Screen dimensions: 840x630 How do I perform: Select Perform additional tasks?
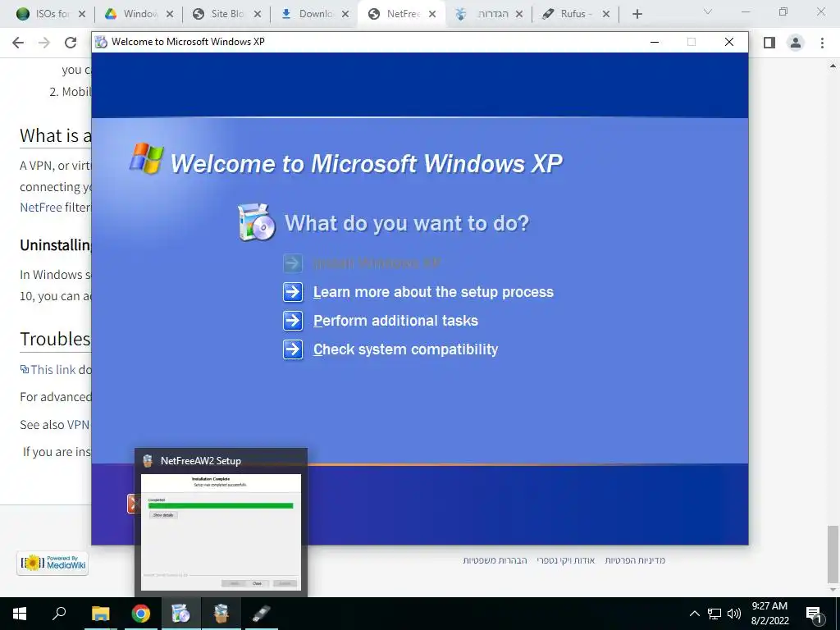[x=395, y=321]
